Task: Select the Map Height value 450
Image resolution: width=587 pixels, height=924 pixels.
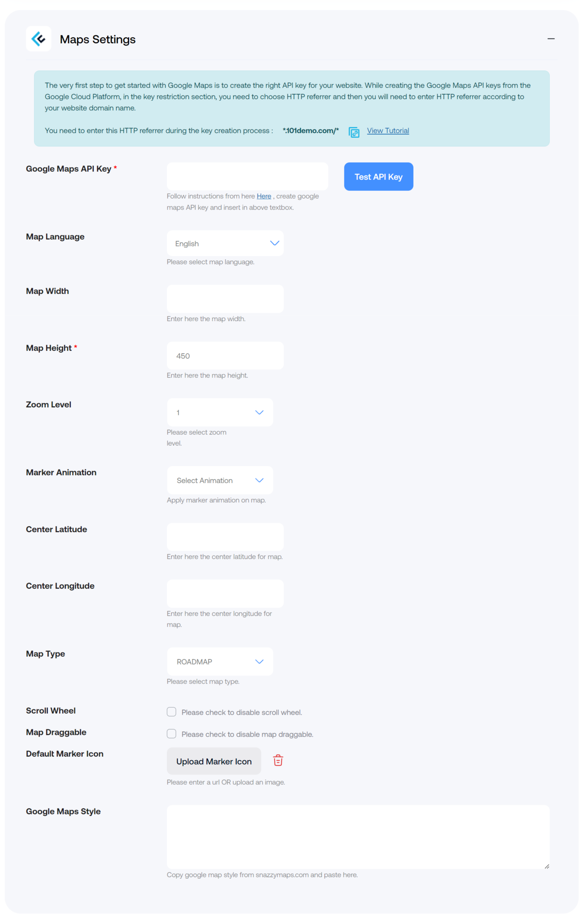Action: 225,355
